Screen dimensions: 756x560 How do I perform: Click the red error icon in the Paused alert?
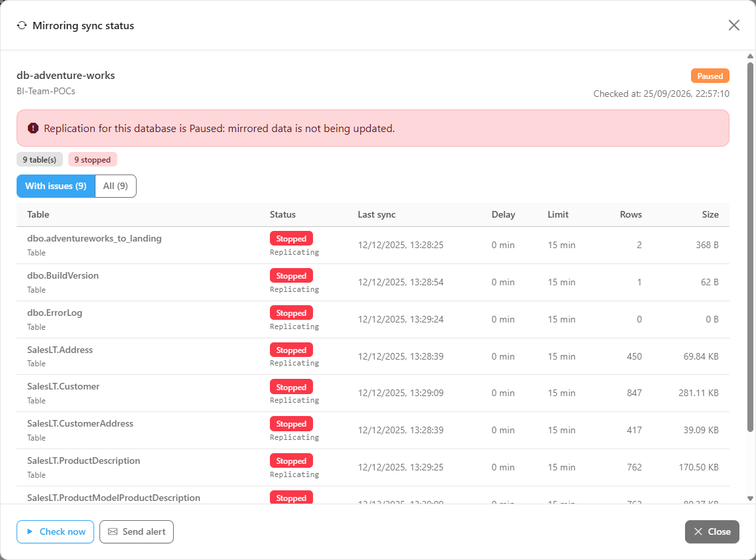[x=32, y=128]
